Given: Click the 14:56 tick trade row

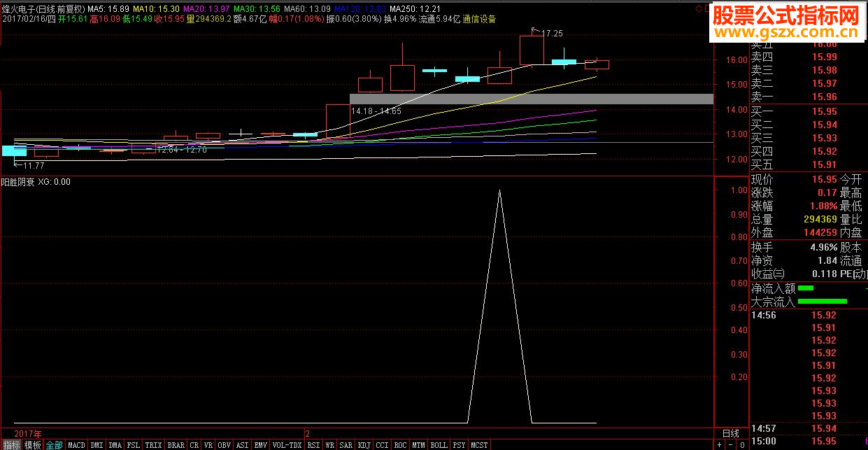Looking at the screenshot, I should [x=795, y=315].
